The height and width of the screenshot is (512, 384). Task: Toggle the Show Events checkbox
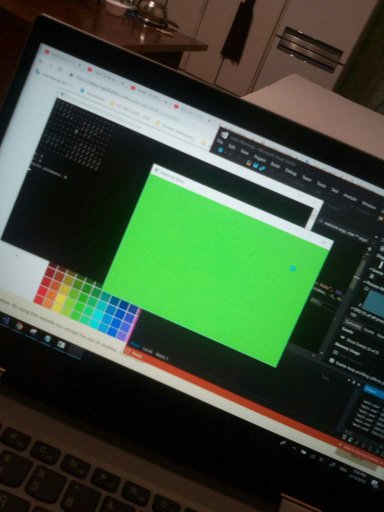[342, 337]
